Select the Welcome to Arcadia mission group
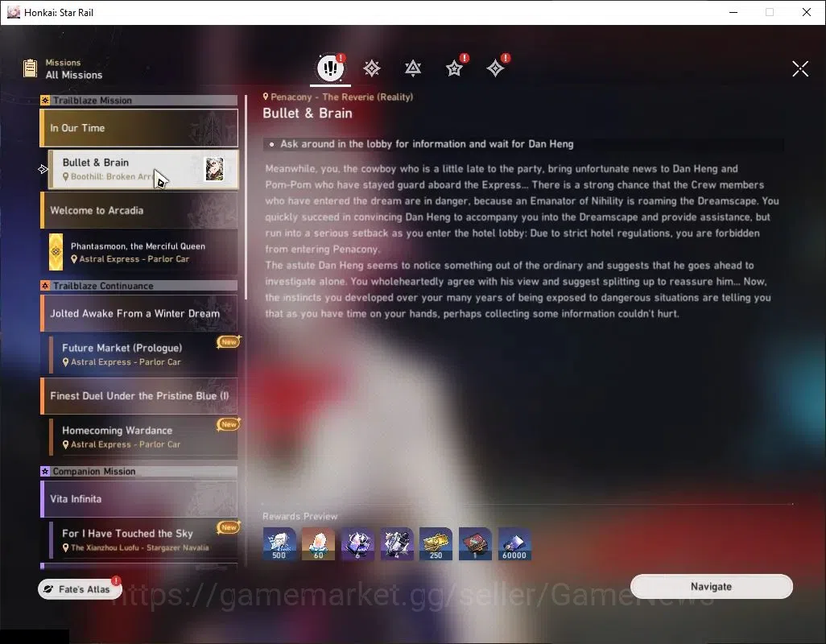 click(139, 210)
